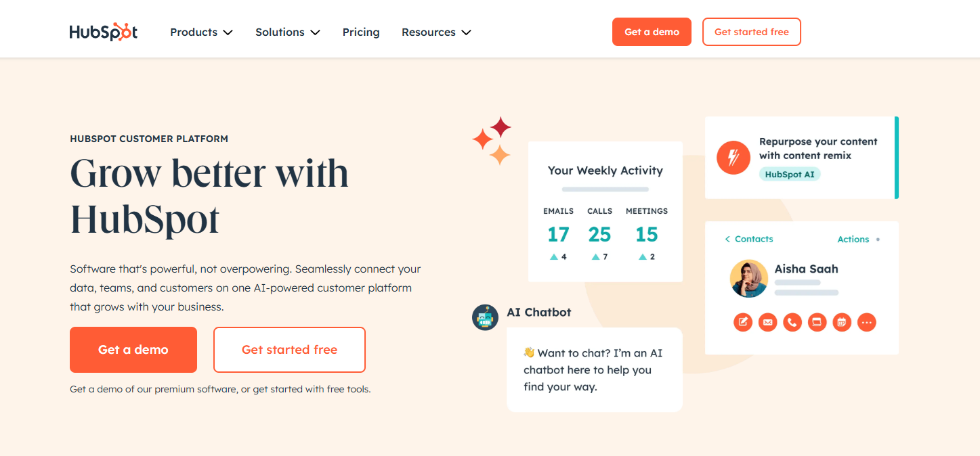
Task: Open the Solutions dropdown in navigation
Action: (287, 32)
